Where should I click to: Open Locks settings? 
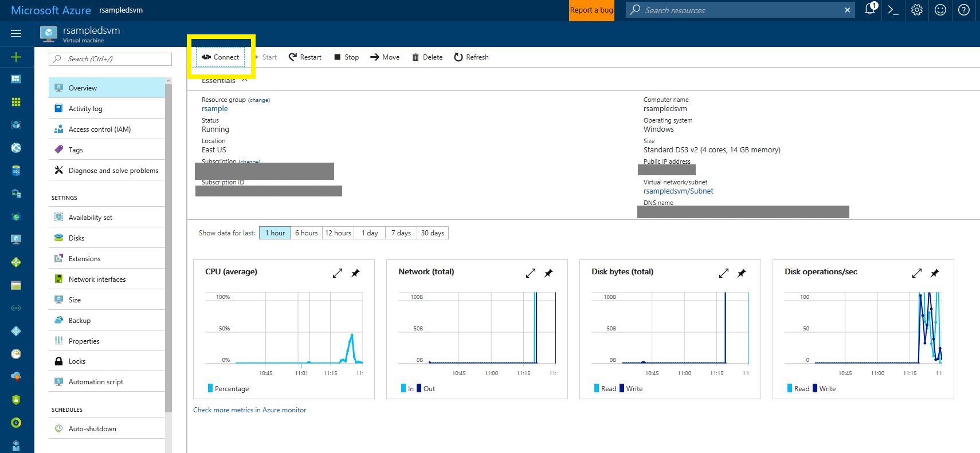click(x=107, y=361)
